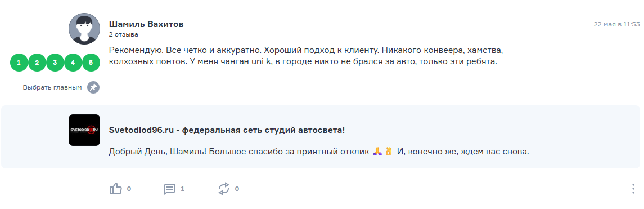This screenshot has width=644, height=209.
Task: Click the pin icon next to Выбрать главным
Action: tap(93, 88)
